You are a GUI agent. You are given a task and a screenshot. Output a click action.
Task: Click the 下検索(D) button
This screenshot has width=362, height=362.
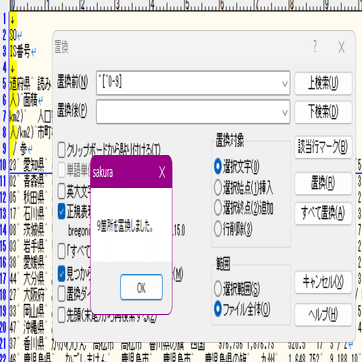click(x=323, y=112)
